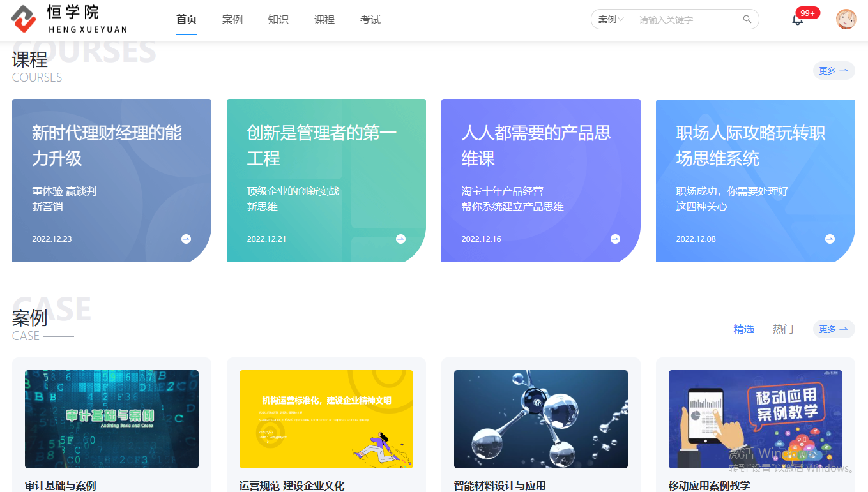The height and width of the screenshot is (492, 868).
Task: Click arrow icon on 人人都需要的产品思维课 card
Action: [x=615, y=239]
